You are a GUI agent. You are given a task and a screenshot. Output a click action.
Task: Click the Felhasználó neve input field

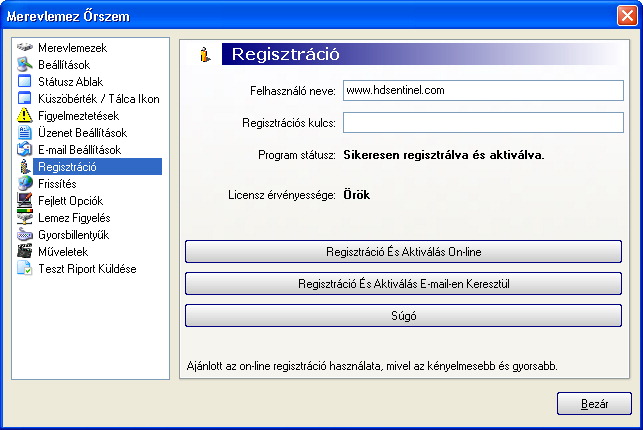483,90
